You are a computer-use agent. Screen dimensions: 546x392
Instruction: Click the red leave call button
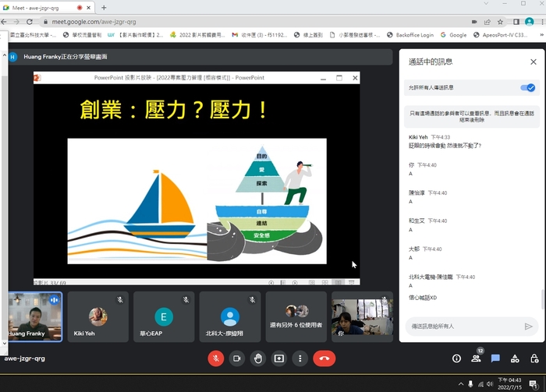coord(324,358)
